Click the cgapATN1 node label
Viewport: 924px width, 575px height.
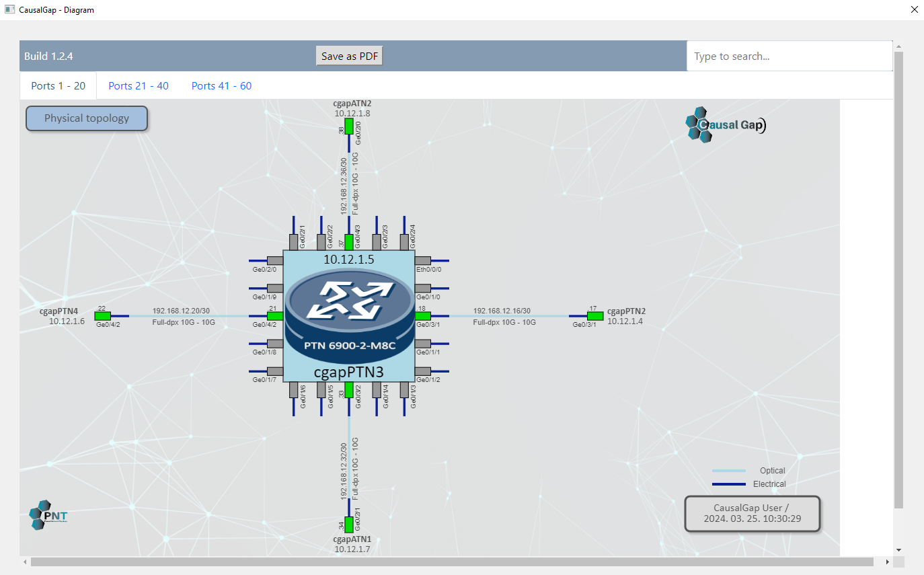point(352,539)
